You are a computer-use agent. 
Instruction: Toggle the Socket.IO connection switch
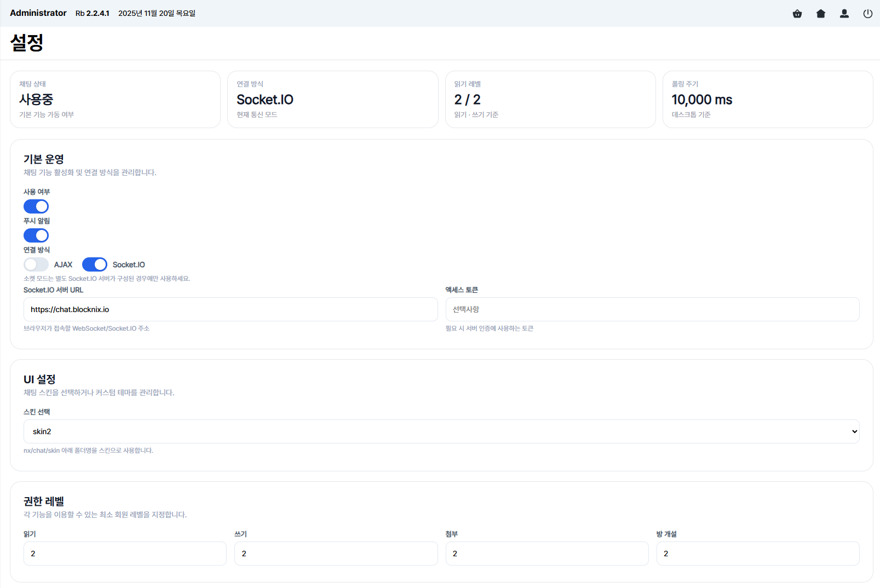click(95, 264)
